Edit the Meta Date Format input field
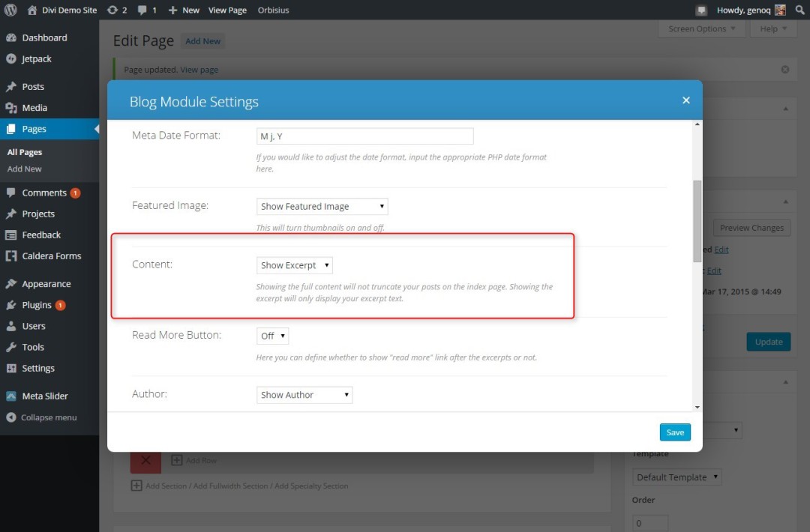 click(364, 136)
